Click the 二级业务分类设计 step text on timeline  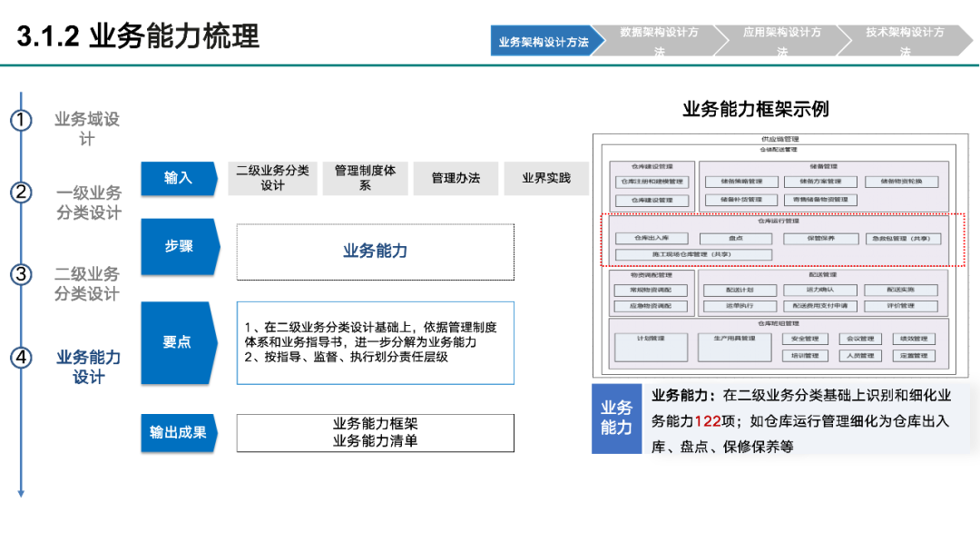[87, 284]
